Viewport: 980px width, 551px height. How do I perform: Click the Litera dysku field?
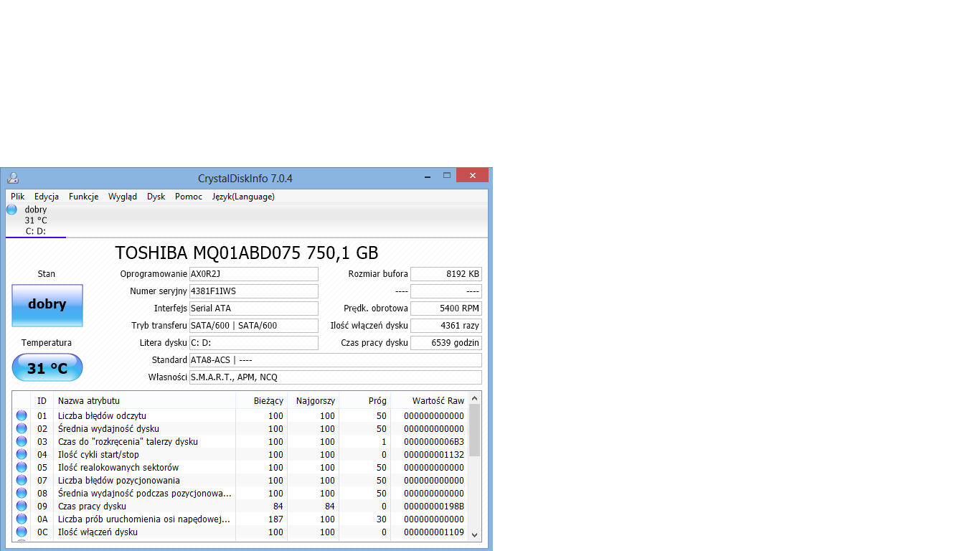(x=253, y=343)
